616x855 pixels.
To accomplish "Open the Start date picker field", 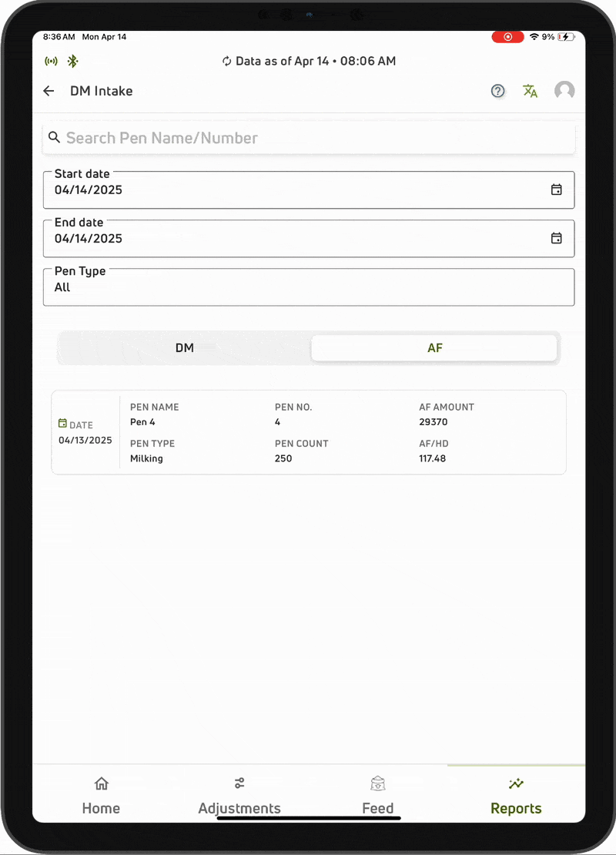I will click(293, 189).
